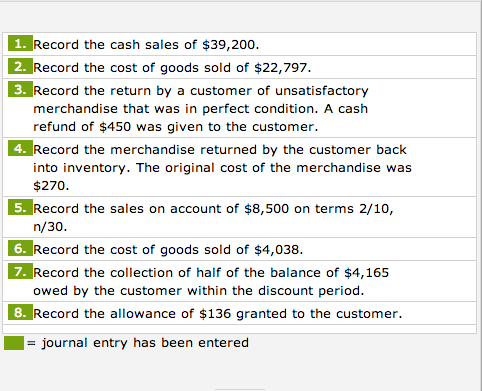Select green number 4 badge
482x391 pixels.
(20, 148)
